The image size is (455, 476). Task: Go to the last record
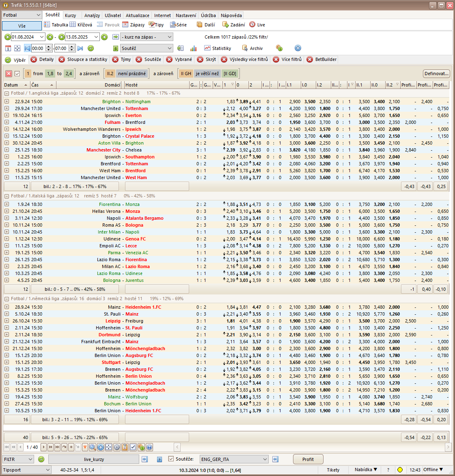57,447
